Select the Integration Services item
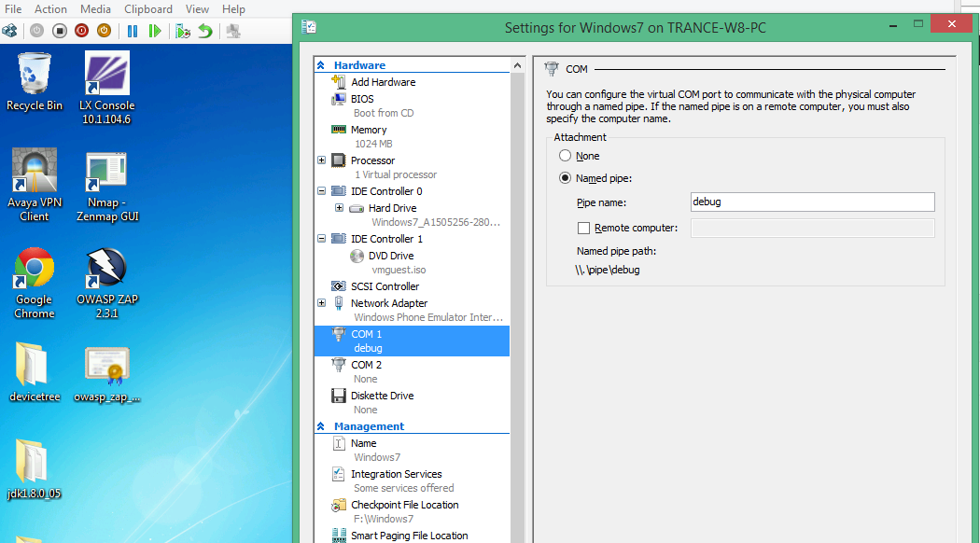The height and width of the screenshot is (543, 980). pos(396,474)
